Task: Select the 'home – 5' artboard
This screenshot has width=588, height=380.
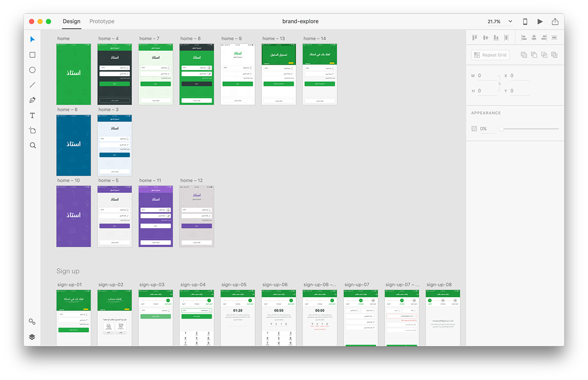Action: point(115,216)
